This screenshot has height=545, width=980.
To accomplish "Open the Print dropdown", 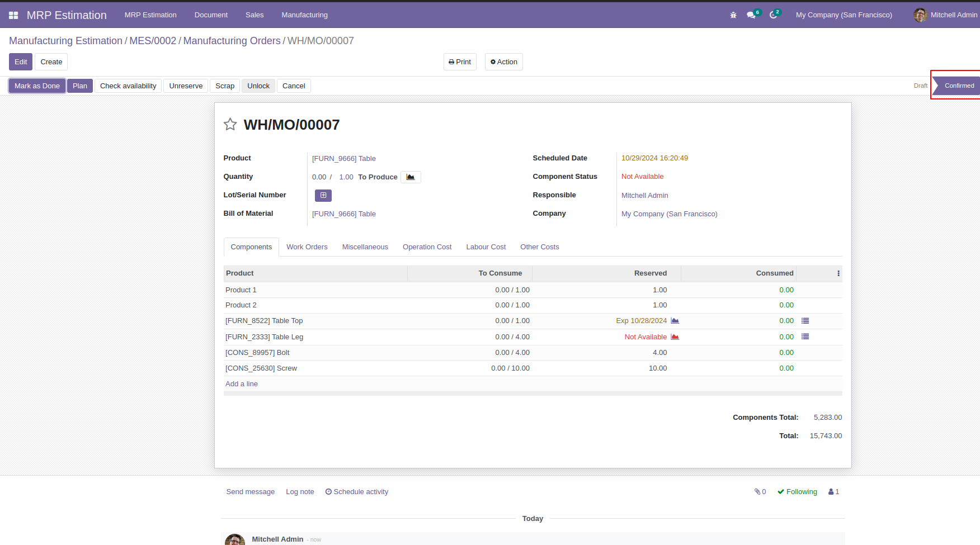I will coord(460,62).
